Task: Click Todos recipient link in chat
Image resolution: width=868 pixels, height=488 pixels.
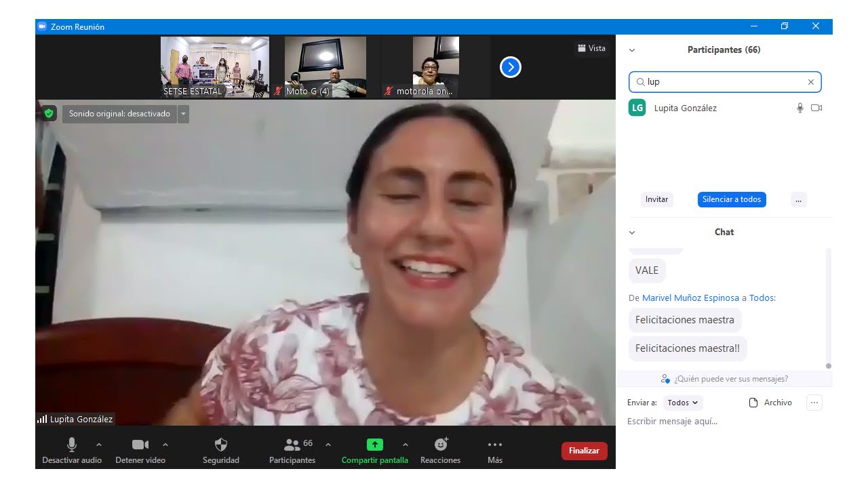Action: pyautogui.click(x=762, y=298)
